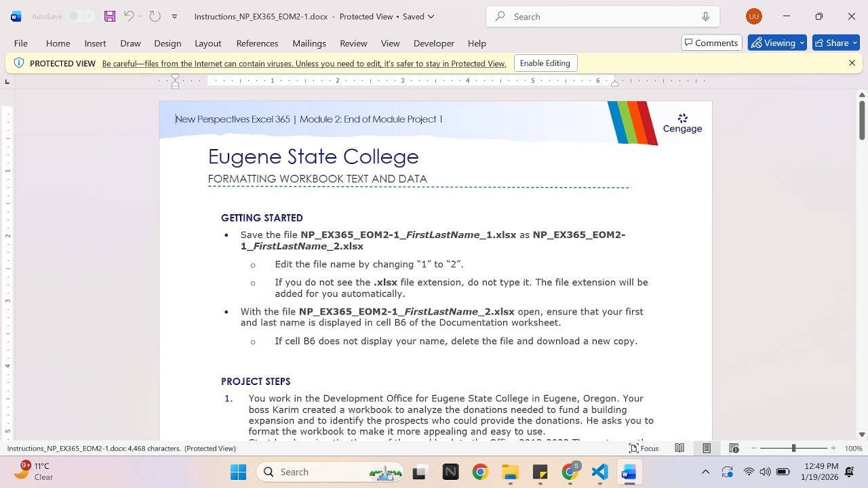Click the Share button
This screenshot has height=488, width=868.
point(836,43)
